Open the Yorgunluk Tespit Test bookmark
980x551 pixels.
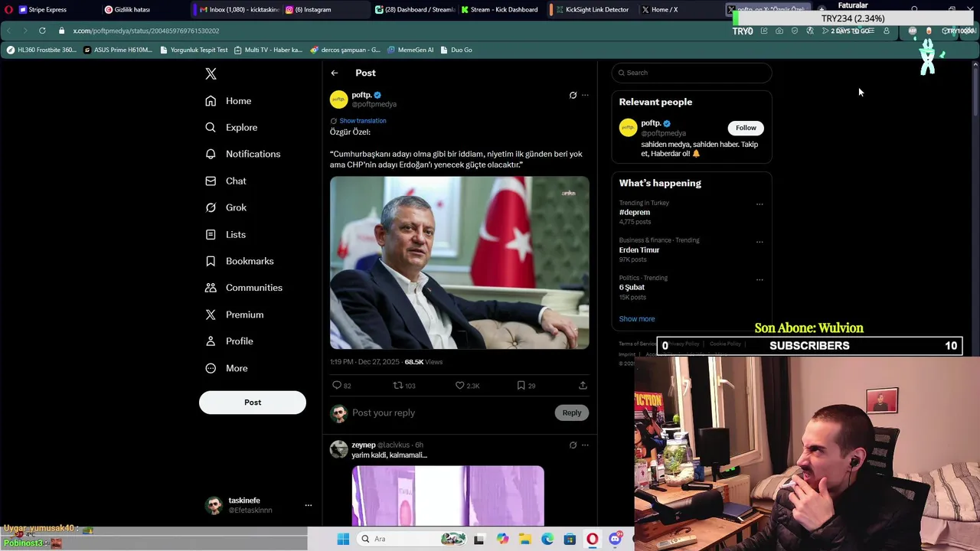coord(194,50)
